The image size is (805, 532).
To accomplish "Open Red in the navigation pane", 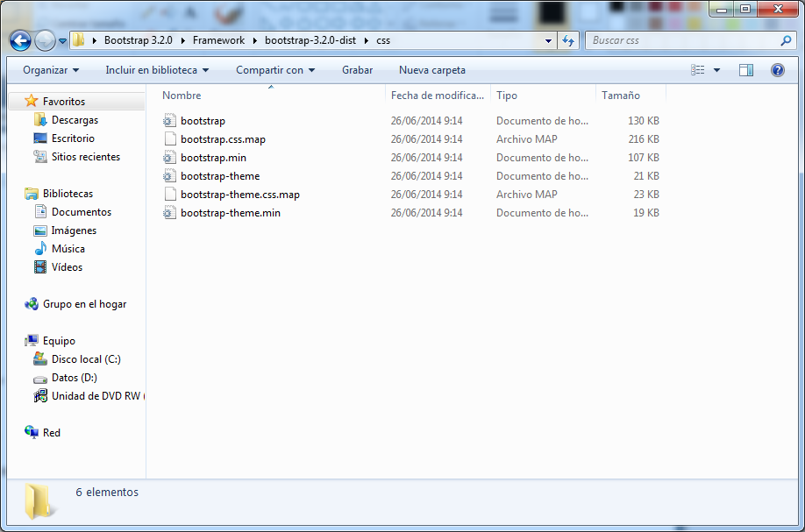I will pos(52,433).
